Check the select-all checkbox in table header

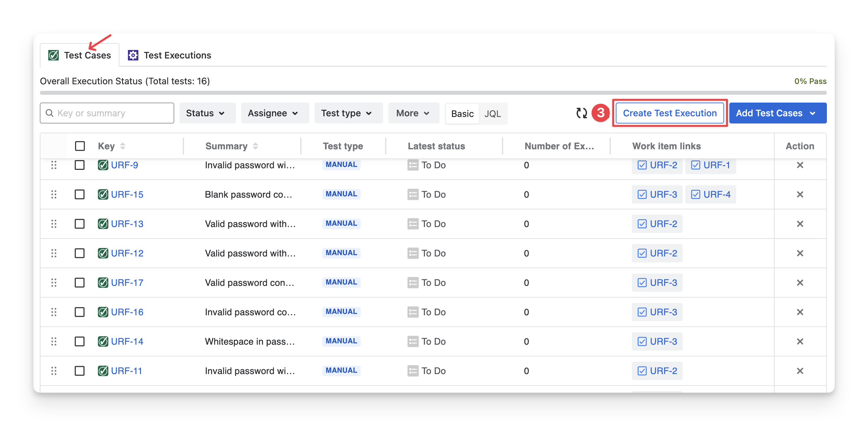point(80,146)
